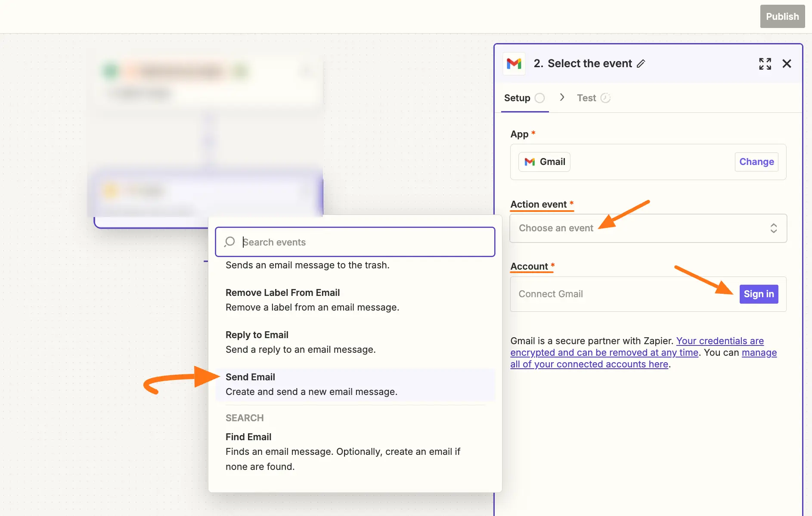Click the chevron between Setup and Test

coord(562,97)
